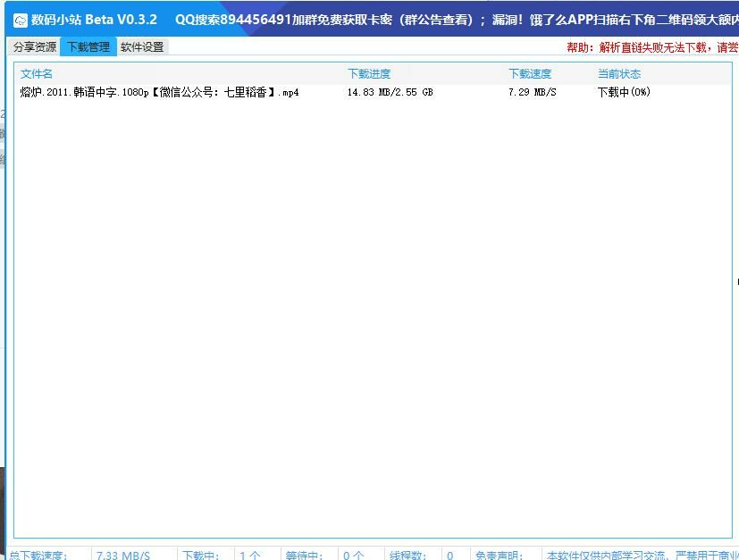Viewport: 739px width, 560px height.
Task: Click the 下载进度 column header
Action: pyautogui.click(x=369, y=74)
